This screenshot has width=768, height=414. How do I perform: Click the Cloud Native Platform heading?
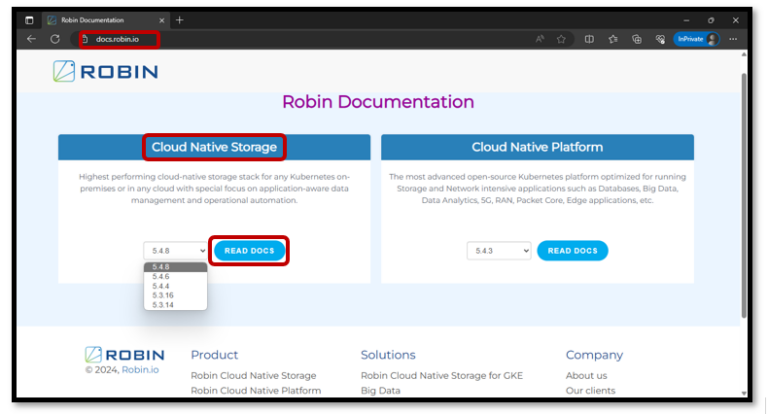pyautogui.click(x=537, y=147)
